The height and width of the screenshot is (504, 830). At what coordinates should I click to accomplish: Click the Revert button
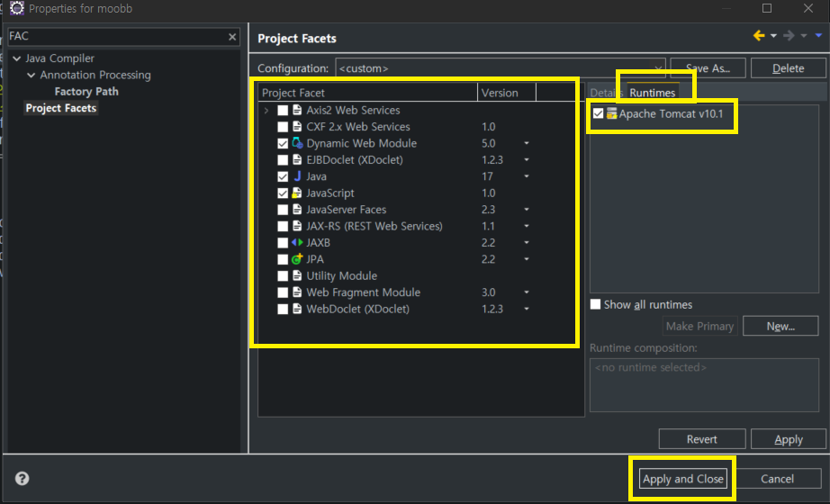coord(702,439)
